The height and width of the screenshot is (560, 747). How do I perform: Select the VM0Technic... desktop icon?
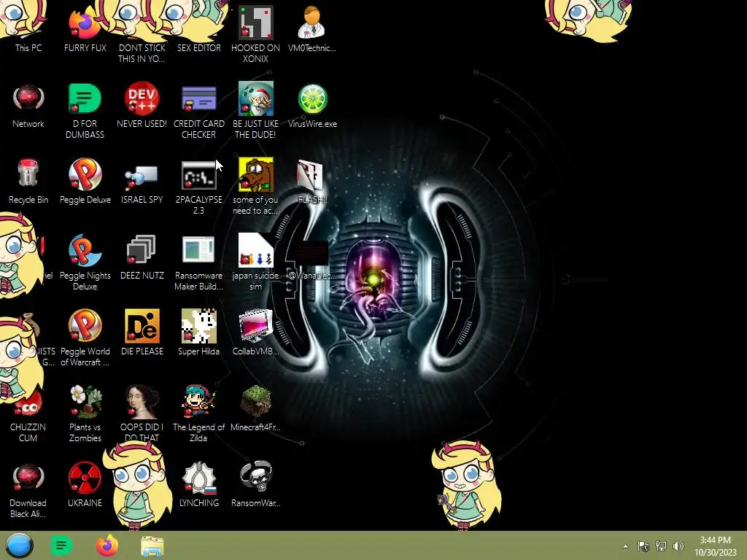click(x=312, y=28)
